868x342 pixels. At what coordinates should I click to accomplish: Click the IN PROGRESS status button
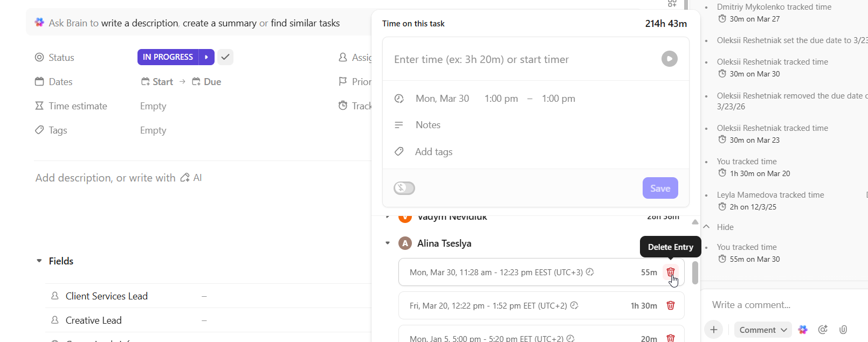pos(168,57)
